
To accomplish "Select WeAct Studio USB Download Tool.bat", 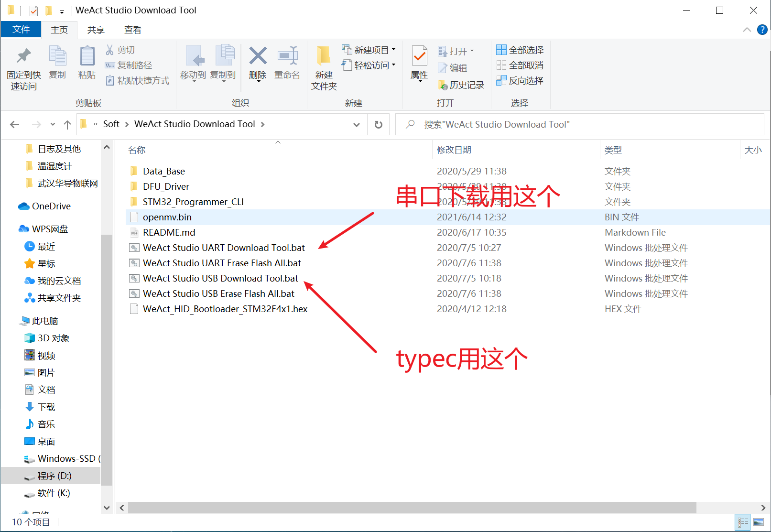I will (x=220, y=278).
